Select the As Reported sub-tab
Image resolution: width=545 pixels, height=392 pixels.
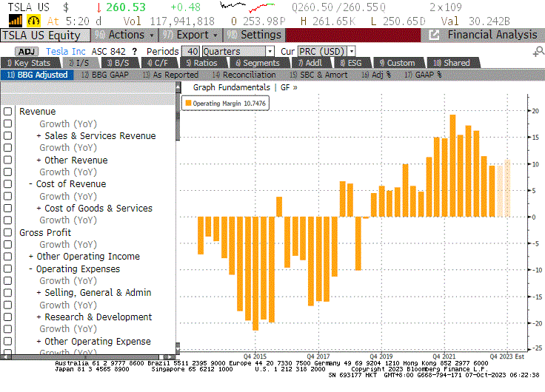coord(170,75)
